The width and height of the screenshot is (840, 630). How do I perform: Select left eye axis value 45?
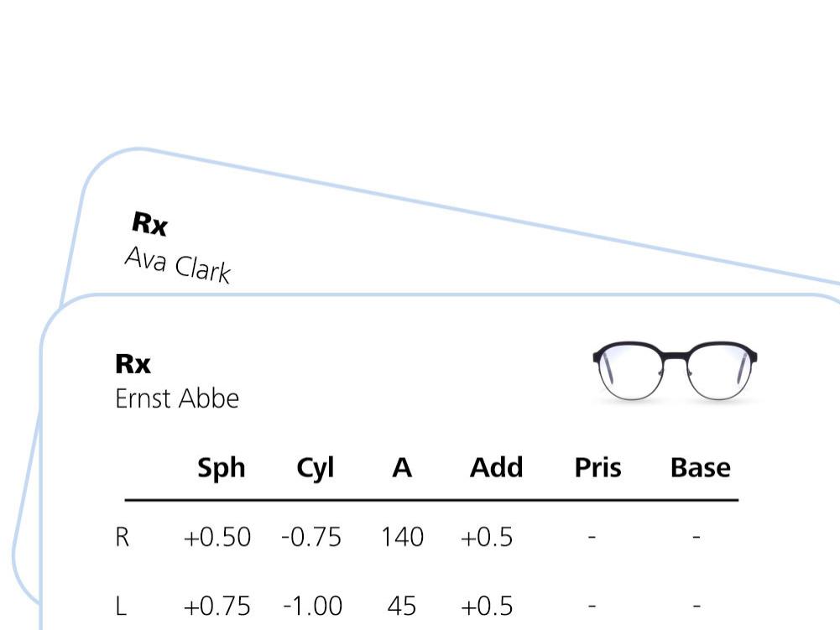coord(401,606)
